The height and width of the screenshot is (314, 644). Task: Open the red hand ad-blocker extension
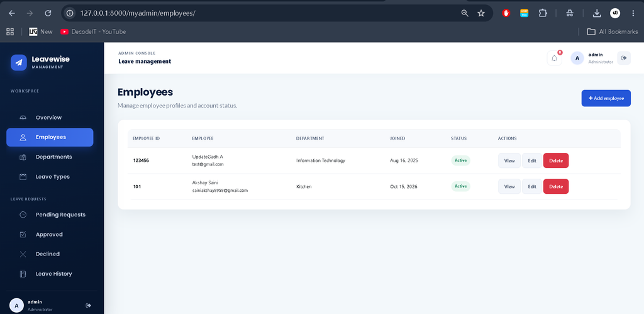pos(506,13)
